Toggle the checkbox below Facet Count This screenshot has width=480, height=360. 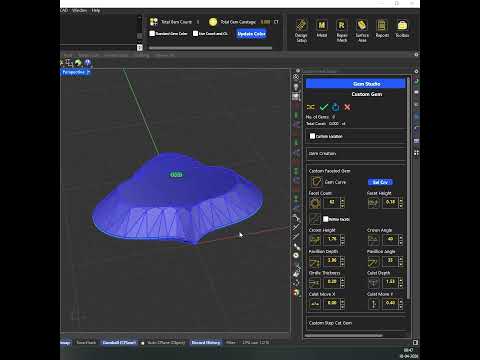326,219
